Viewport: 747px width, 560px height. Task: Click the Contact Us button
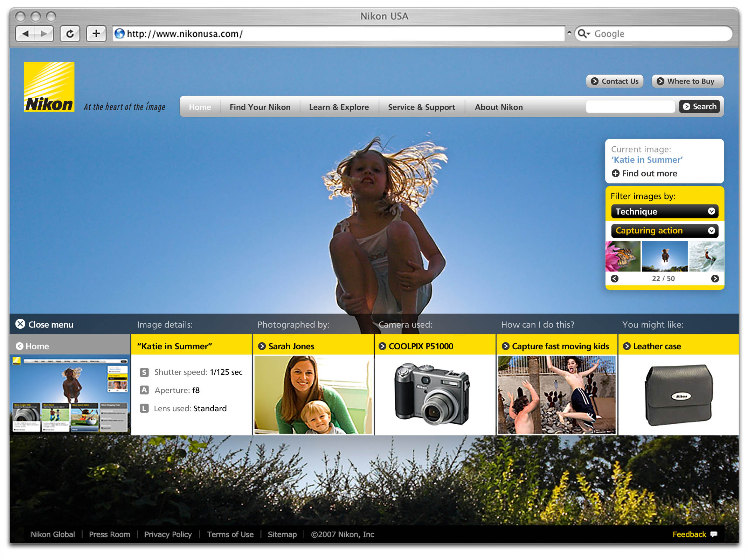point(615,81)
